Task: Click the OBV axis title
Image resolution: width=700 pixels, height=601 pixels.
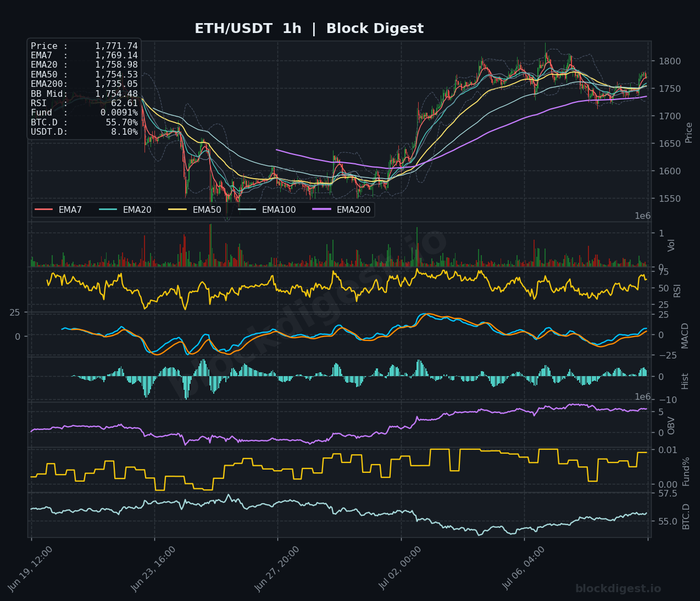Action: coord(671,425)
